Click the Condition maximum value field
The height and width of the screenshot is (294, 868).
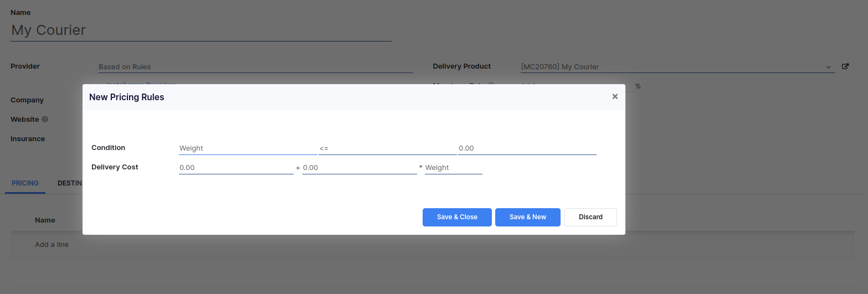point(527,148)
